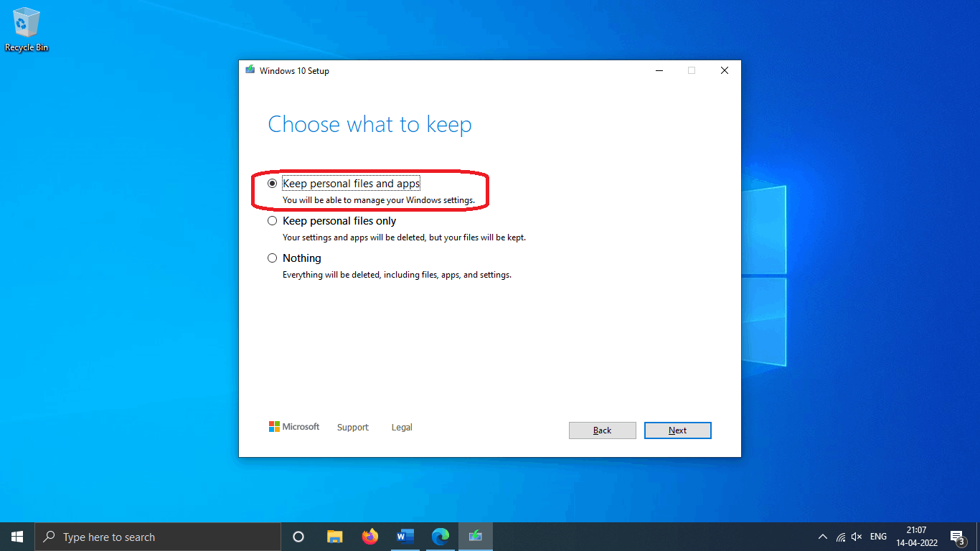Close the Windows 10 Setup window

725,70
